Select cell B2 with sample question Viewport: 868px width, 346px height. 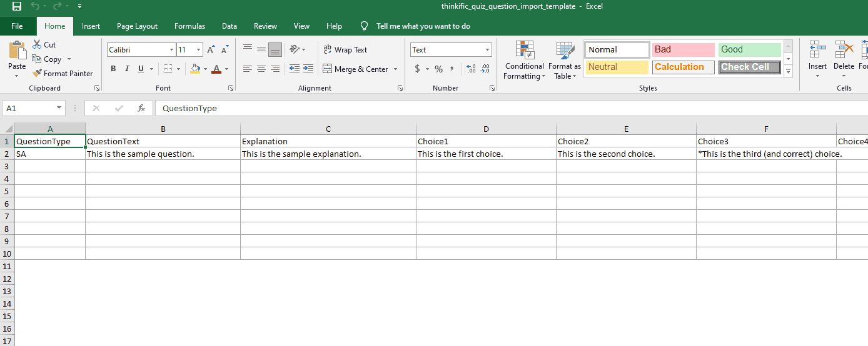pyautogui.click(x=163, y=154)
